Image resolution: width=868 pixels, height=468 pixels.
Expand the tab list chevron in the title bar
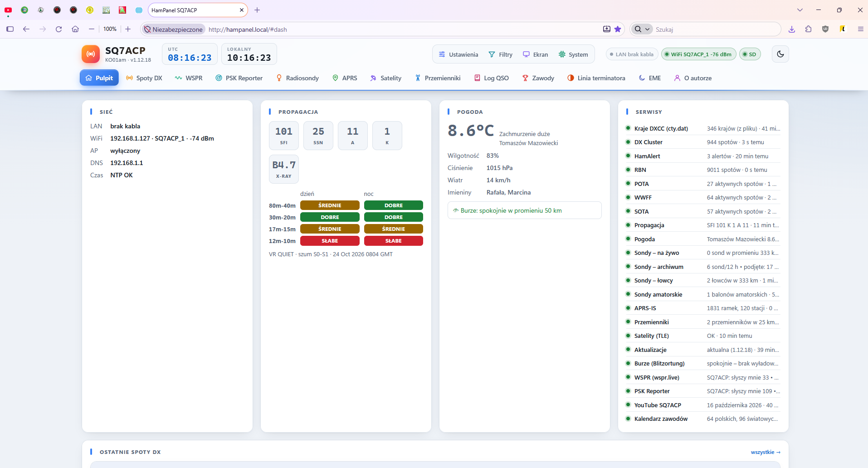800,10
